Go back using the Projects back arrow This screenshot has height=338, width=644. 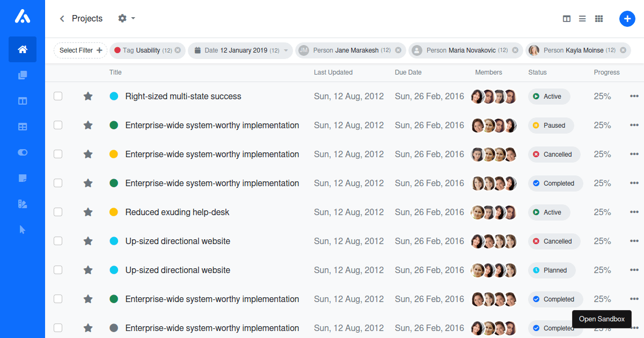63,18
